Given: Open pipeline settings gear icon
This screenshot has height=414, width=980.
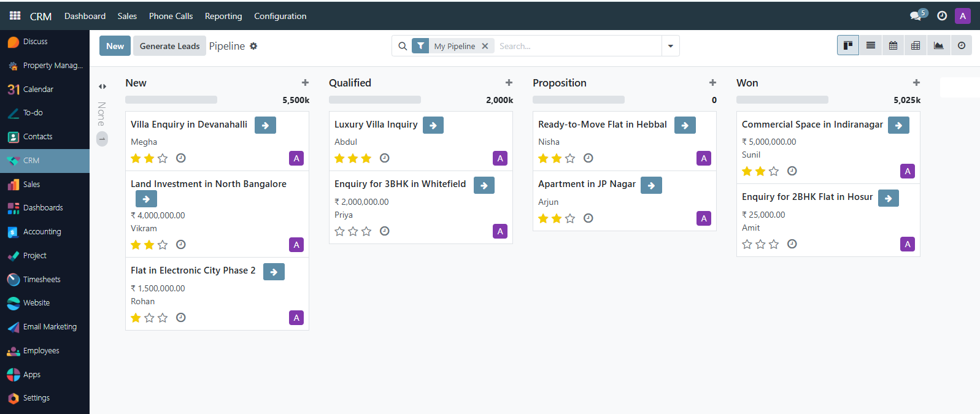Looking at the screenshot, I should pyautogui.click(x=253, y=46).
